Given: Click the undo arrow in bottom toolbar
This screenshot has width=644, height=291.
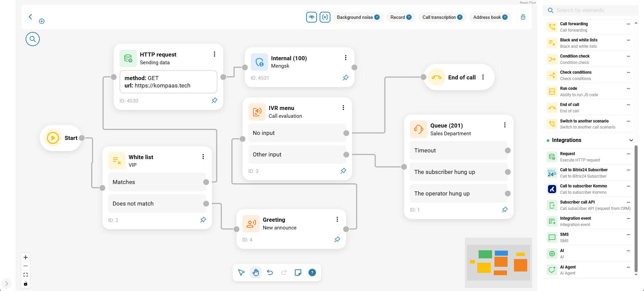Looking at the screenshot, I should click(270, 272).
